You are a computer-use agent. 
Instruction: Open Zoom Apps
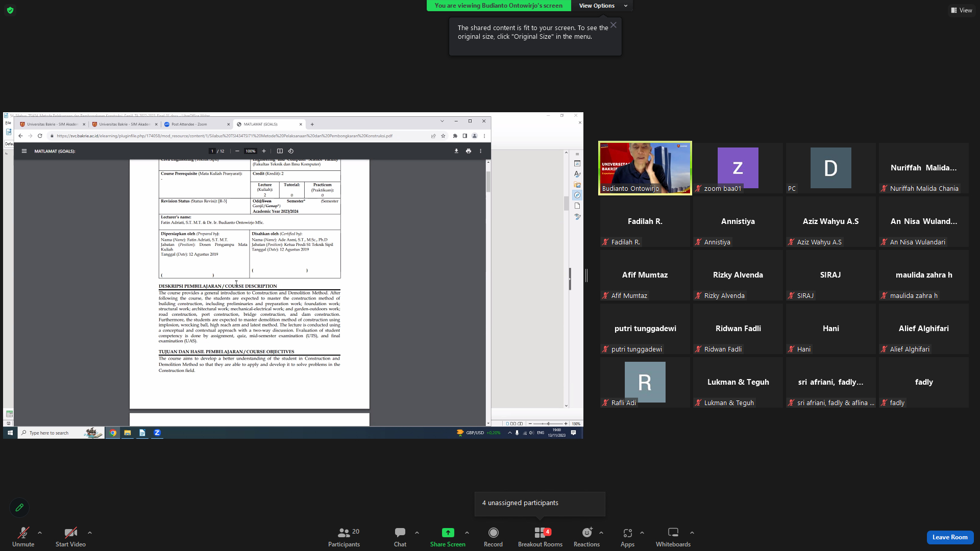[x=627, y=537]
